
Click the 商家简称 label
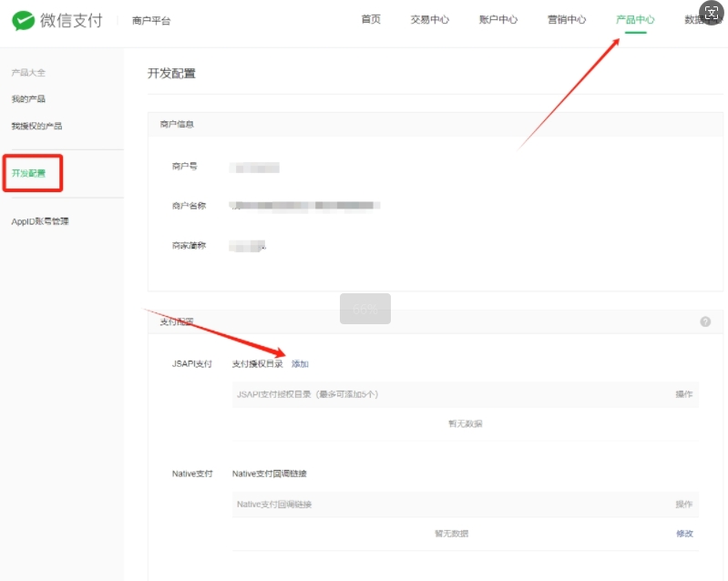(189, 246)
